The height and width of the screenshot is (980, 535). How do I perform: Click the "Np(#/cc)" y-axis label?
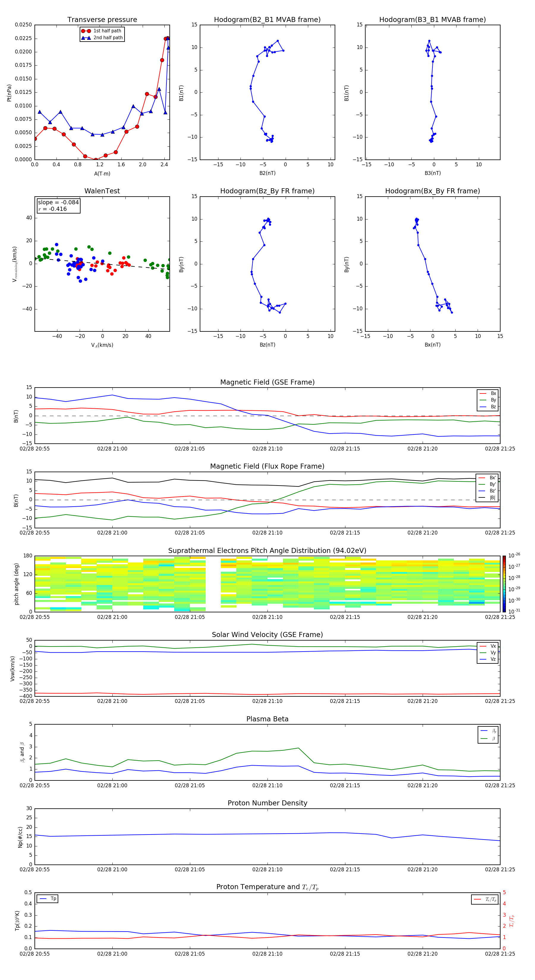point(20,837)
